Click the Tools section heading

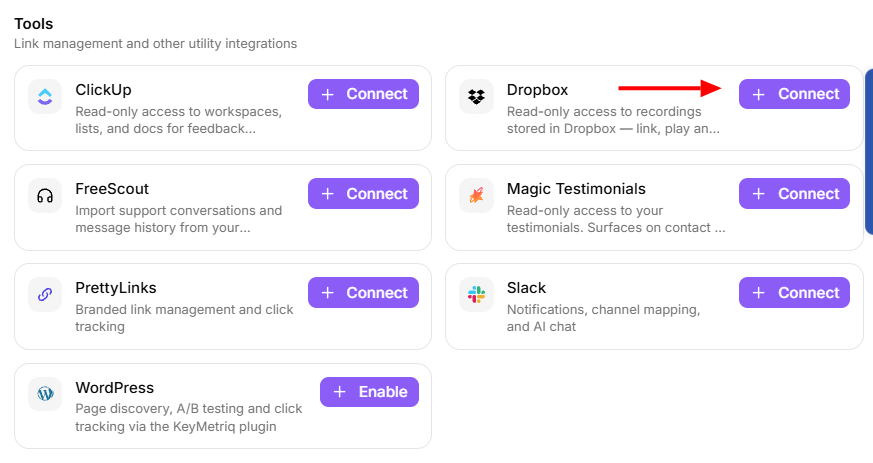(x=33, y=24)
